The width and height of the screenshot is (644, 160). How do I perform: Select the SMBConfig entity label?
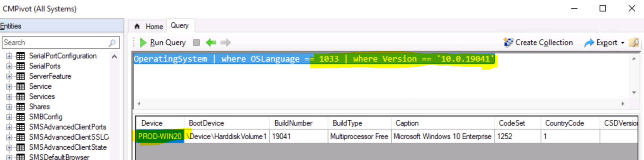click(46, 117)
